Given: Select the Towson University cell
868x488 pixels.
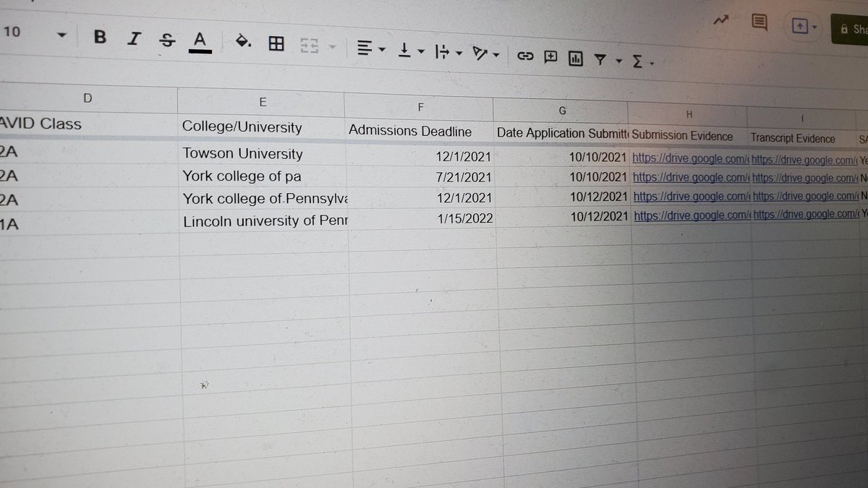Looking at the screenshot, I should (263, 154).
